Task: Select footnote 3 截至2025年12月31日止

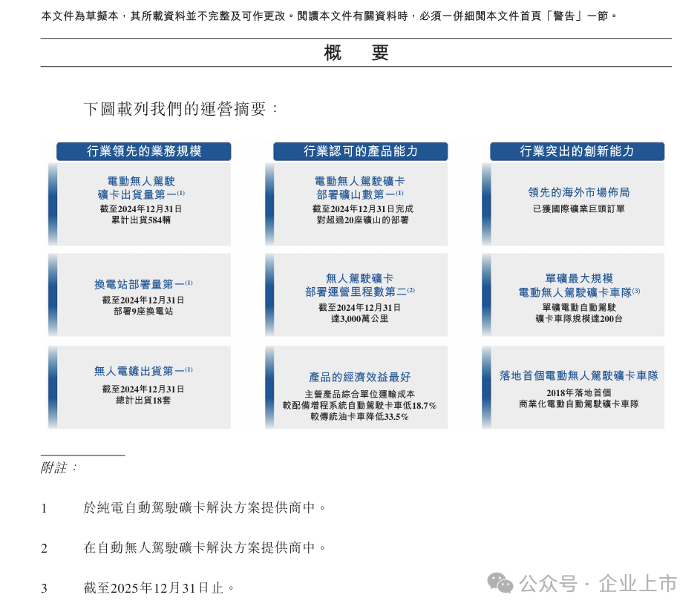Action: (159, 588)
